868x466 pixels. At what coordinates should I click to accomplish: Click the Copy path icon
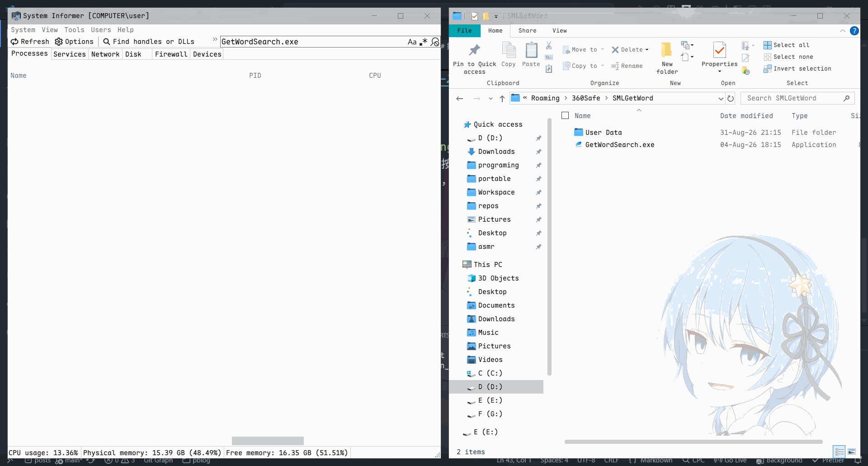coord(549,57)
